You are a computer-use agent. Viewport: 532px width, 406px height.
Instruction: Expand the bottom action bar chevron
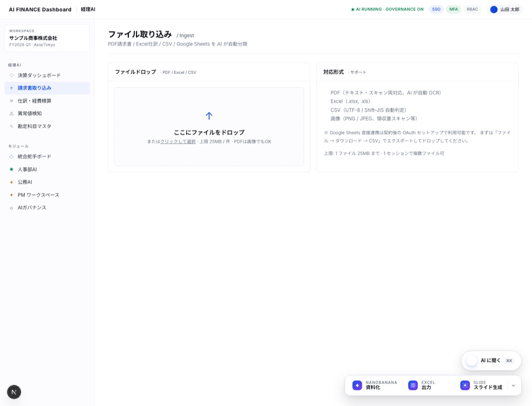click(x=513, y=386)
